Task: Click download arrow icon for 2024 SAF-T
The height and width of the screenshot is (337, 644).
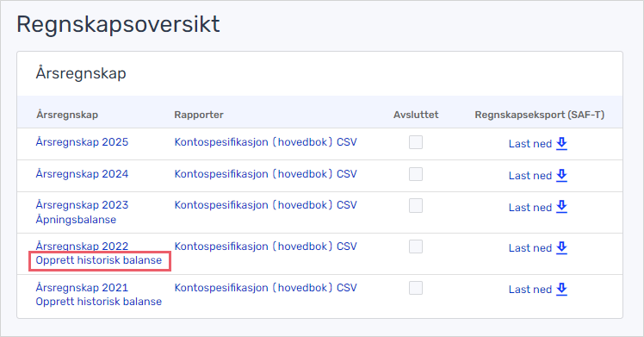Action: click(562, 175)
